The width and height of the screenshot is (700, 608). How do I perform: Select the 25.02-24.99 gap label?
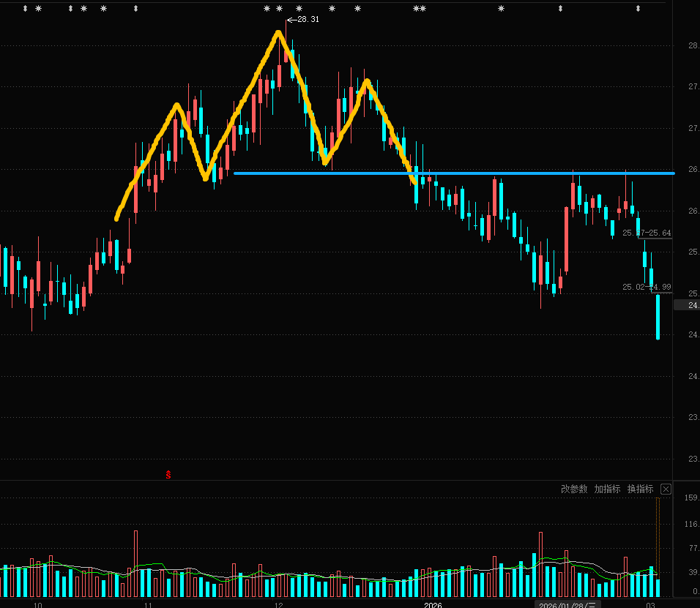[647, 287]
